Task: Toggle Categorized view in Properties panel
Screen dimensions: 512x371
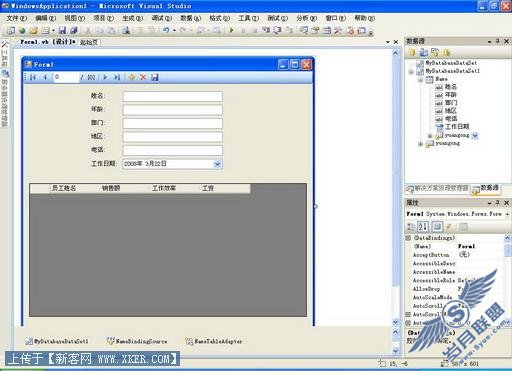Action: 411,227
